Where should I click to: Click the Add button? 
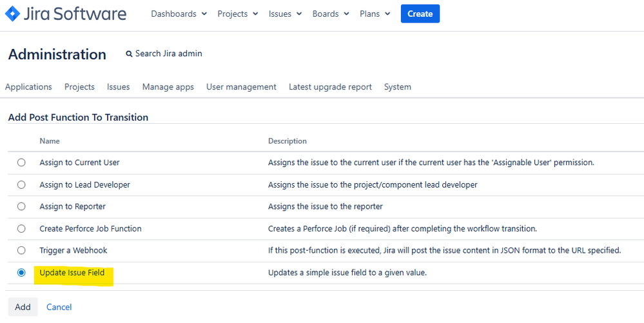coord(23,307)
